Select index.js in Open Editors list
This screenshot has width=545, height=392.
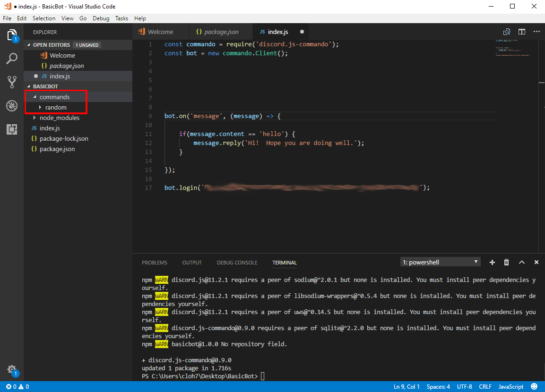[78, 76]
